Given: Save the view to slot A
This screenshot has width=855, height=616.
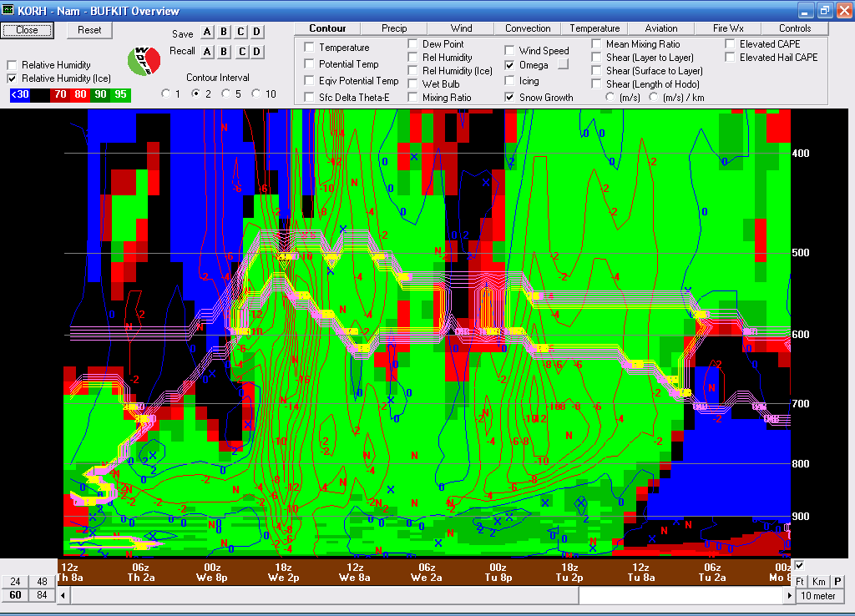Looking at the screenshot, I should pyautogui.click(x=207, y=33).
